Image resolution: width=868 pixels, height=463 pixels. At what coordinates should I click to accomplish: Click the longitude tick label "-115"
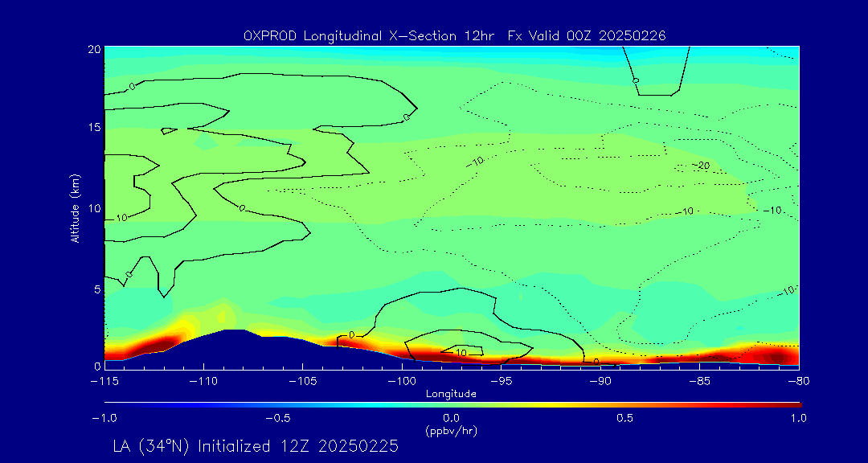(x=104, y=381)
